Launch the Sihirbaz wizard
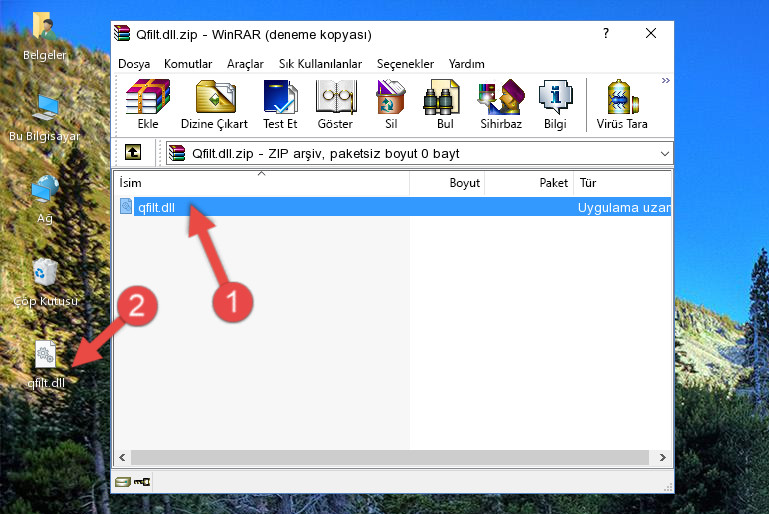This screenshot has height=514, width=769. 501,104
